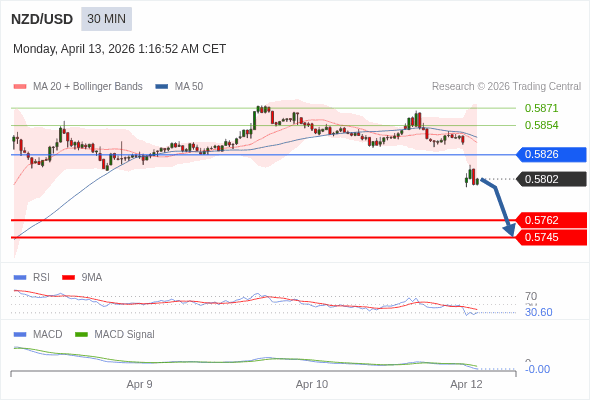The width and height of the screenshot is (590, 400).
Task: Select the NZD/USD pair title
Action: click(42, 19)
